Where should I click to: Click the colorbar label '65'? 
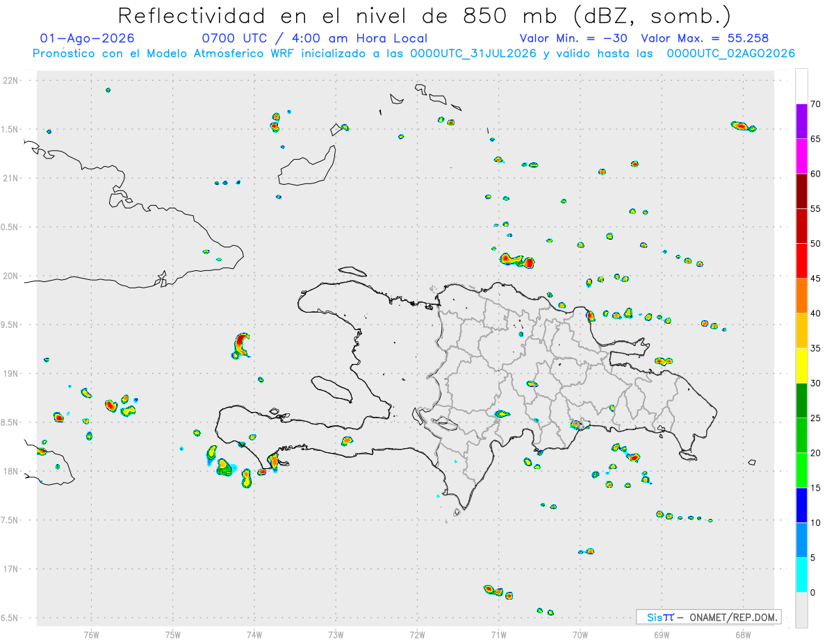coord(816,139)
